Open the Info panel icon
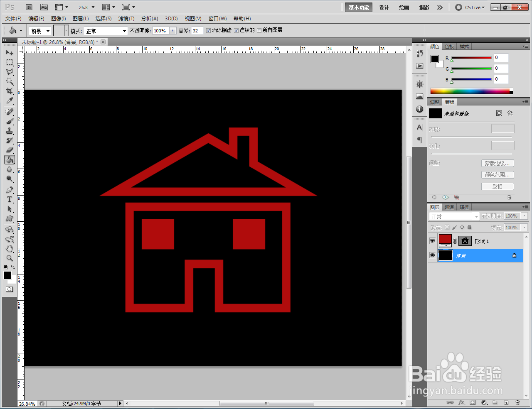This screenshot has width=532, height=409. [420, 109]
